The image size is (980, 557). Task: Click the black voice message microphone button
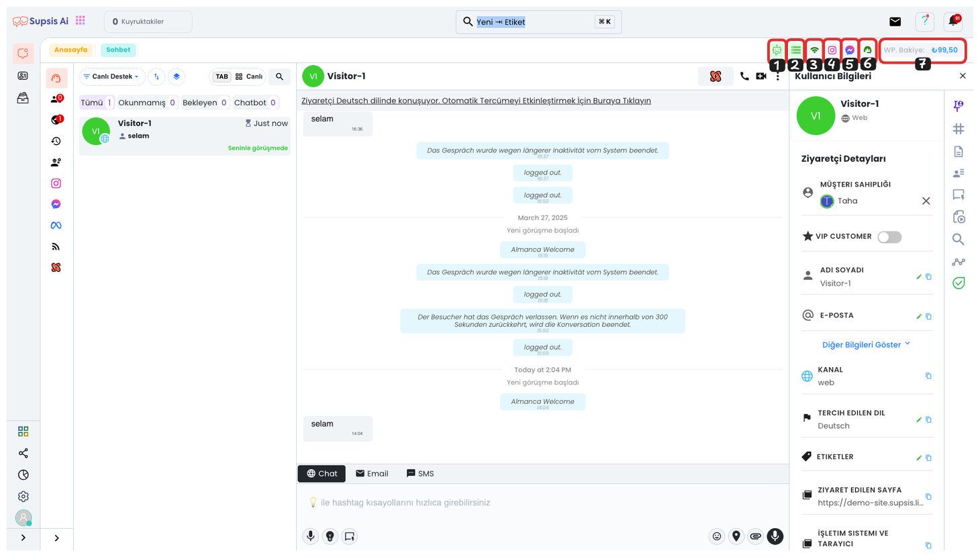[x=775, y=536]
